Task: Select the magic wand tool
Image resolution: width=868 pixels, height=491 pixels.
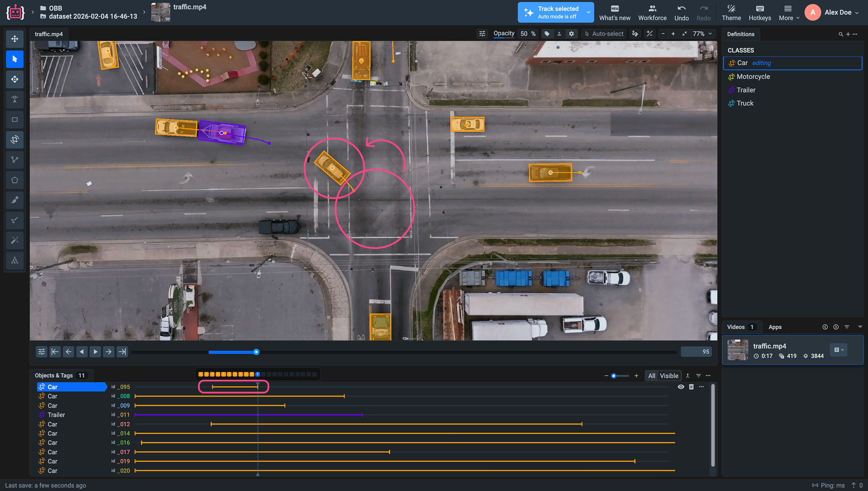Action: [15, 240]
